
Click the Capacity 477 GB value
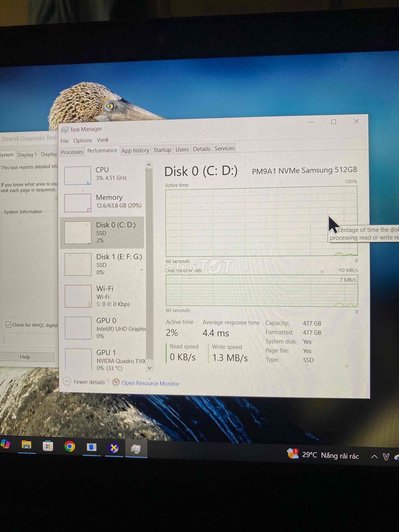coord(312,323)
